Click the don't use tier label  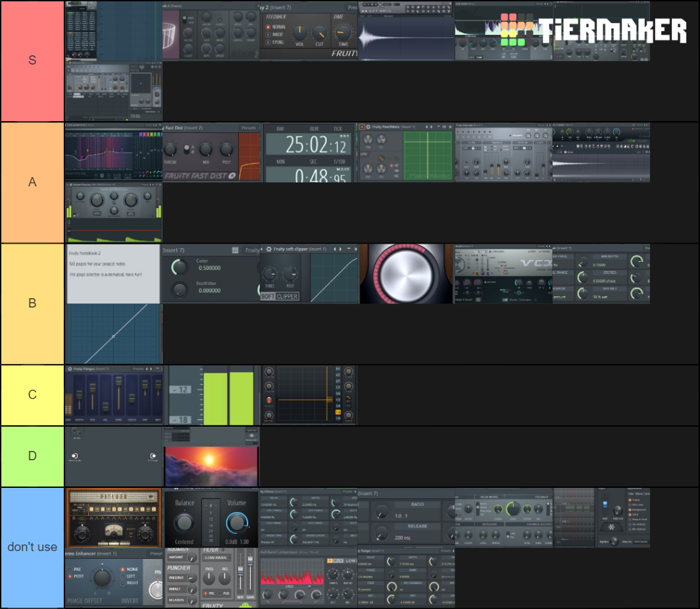click(32, 547)
